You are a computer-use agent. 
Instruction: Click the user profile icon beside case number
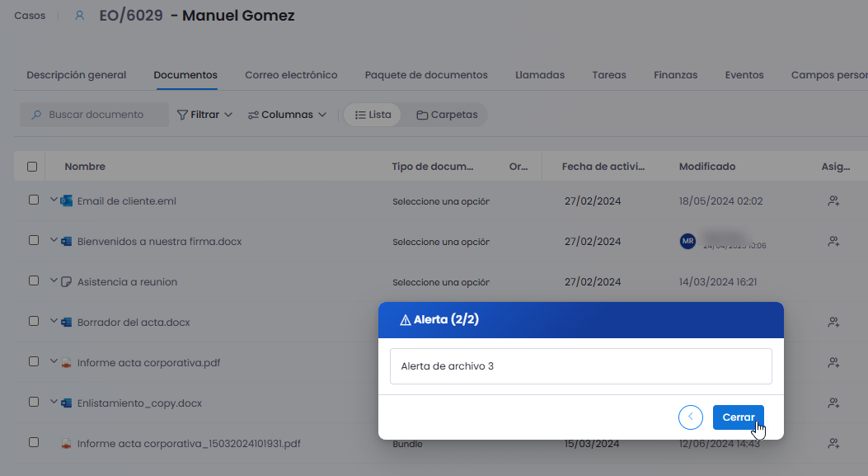pyautogui.click(x=80, y=16)
